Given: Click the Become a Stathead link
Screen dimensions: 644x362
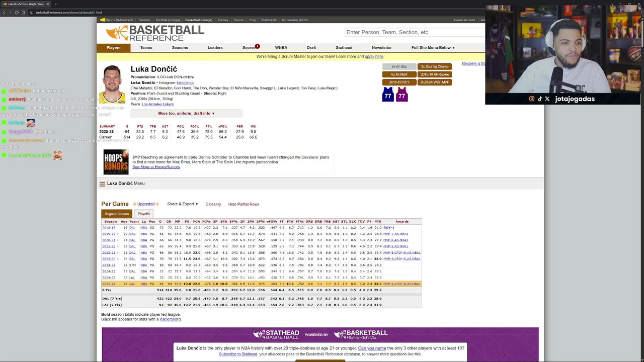Looking at the screenshot, I should click(x=473, y=64).
